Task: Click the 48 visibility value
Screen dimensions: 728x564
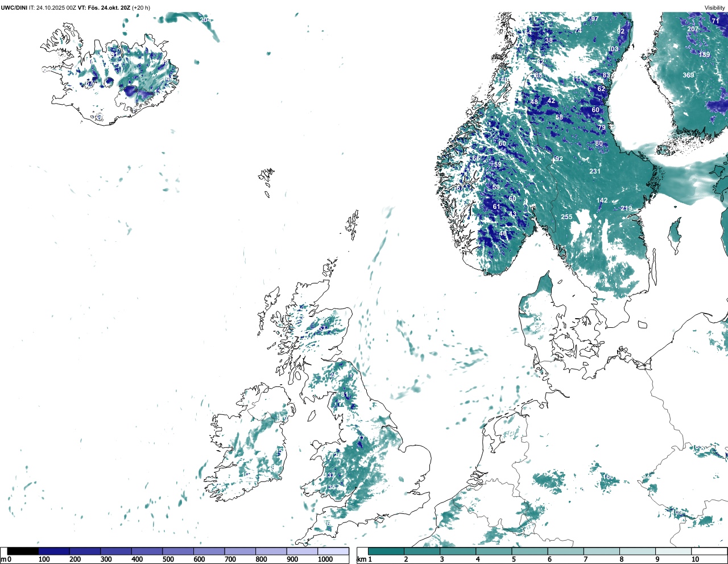Action: tap(534, 102)
